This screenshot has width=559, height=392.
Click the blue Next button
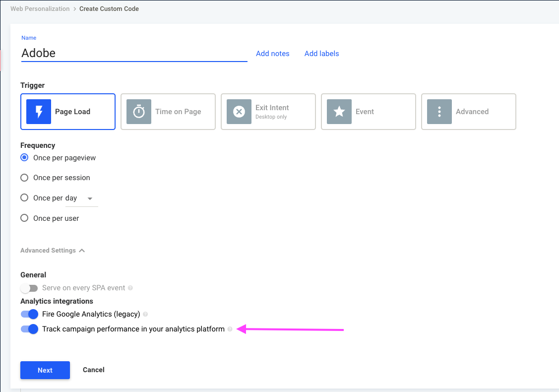pyautogui.click(x=45, y=370)
